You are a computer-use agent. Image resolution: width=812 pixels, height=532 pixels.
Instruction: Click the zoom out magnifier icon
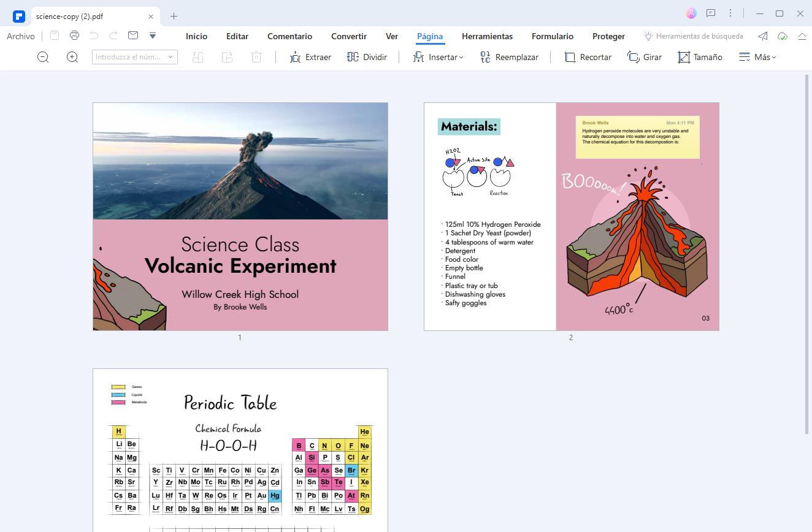(x=43, y=57)
